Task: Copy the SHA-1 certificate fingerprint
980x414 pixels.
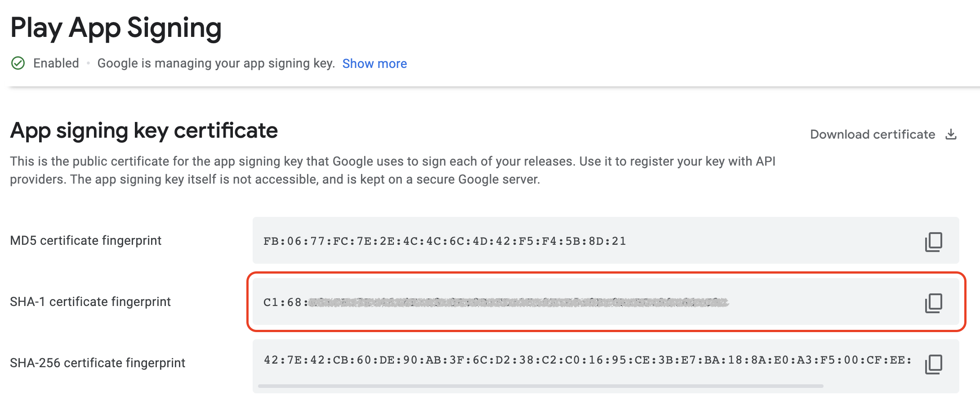Action: [x=933, y=303]
